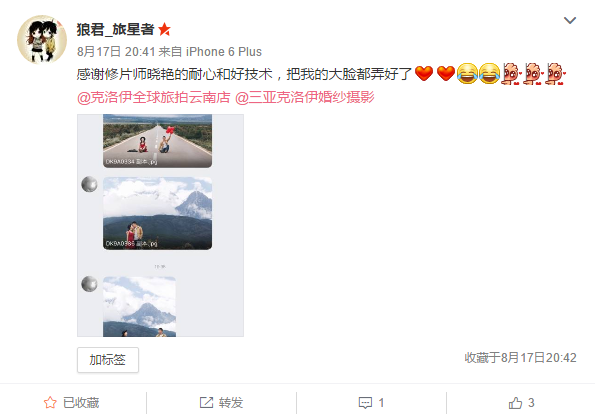595x418 pixels.
Task: Click the last dancing figure emoji
Action: click(556, 74)
